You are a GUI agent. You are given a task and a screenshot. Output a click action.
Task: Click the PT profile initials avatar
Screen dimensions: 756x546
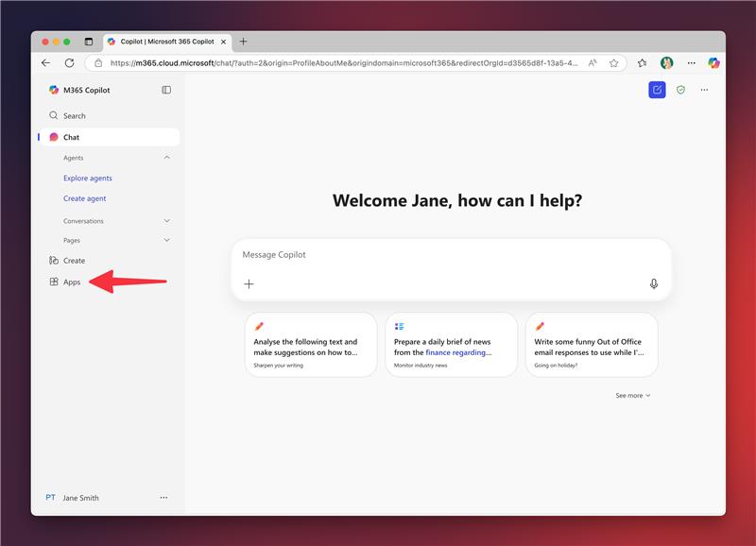(51, 497)
